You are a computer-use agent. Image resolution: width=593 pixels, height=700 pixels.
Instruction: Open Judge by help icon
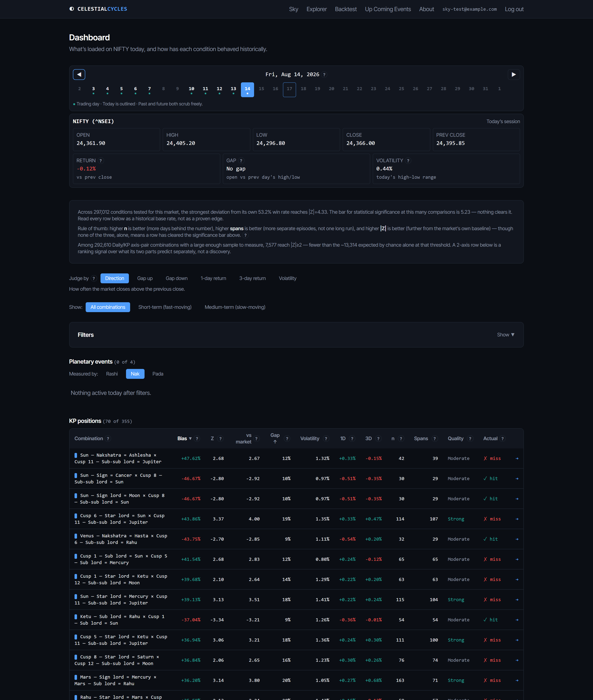pyautogui.click(x=94, y=278)
